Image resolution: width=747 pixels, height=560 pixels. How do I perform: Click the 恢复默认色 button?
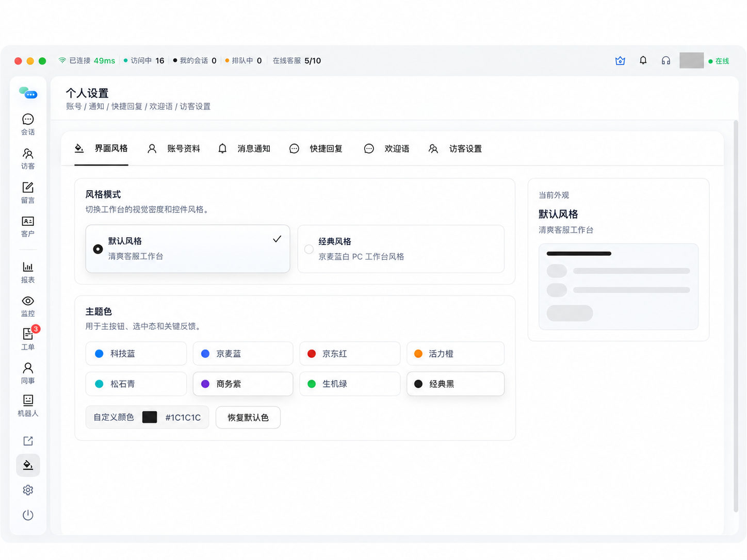pos(248,417)
